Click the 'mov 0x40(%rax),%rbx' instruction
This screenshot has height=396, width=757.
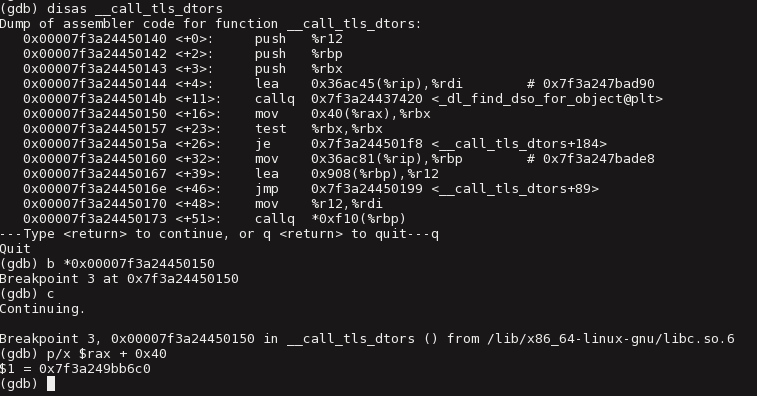[343, 113]
